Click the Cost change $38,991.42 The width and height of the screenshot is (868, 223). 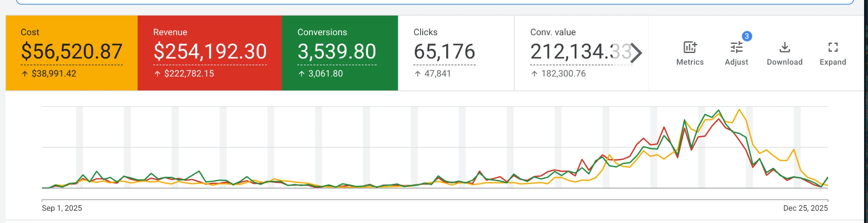click(54, 73)
